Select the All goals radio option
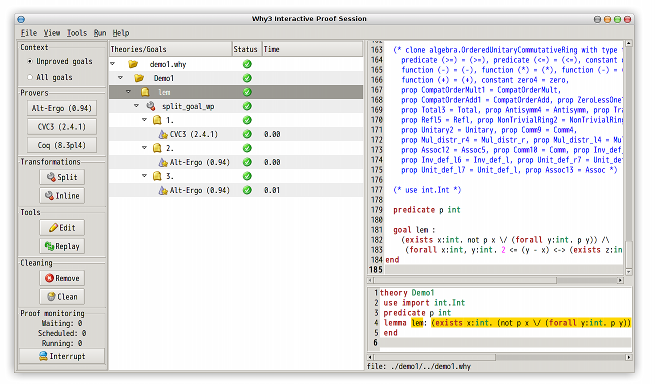 point(30,77)
